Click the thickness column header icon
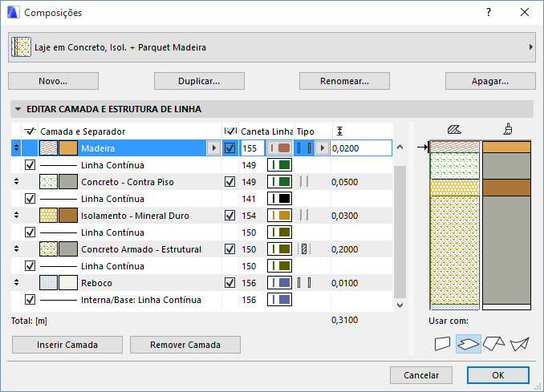This screenshot has width=544, height=392. [x=339, y=131]
